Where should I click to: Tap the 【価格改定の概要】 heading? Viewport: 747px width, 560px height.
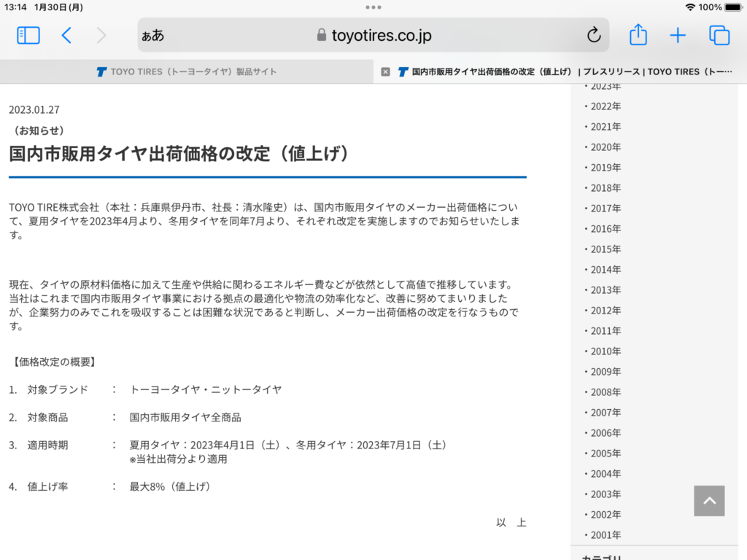54,362
